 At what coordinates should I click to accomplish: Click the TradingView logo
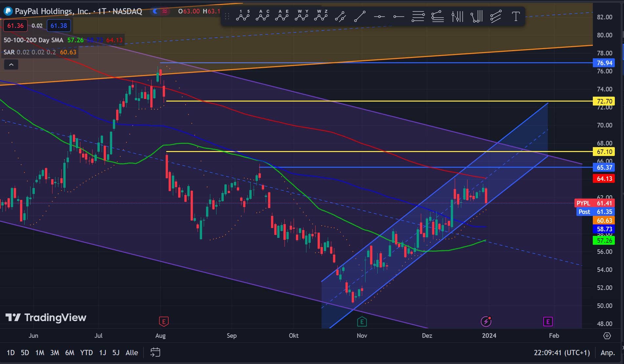(46, 317)
